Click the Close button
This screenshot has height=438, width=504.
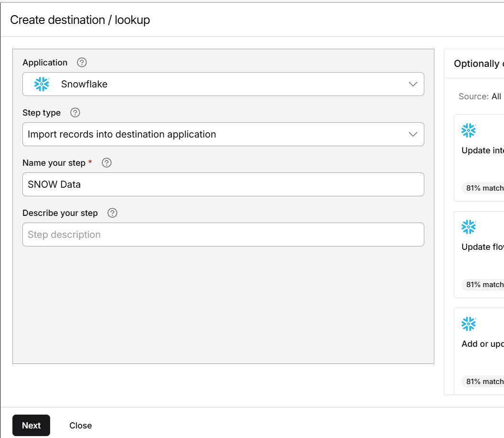(x=81, y=426)
